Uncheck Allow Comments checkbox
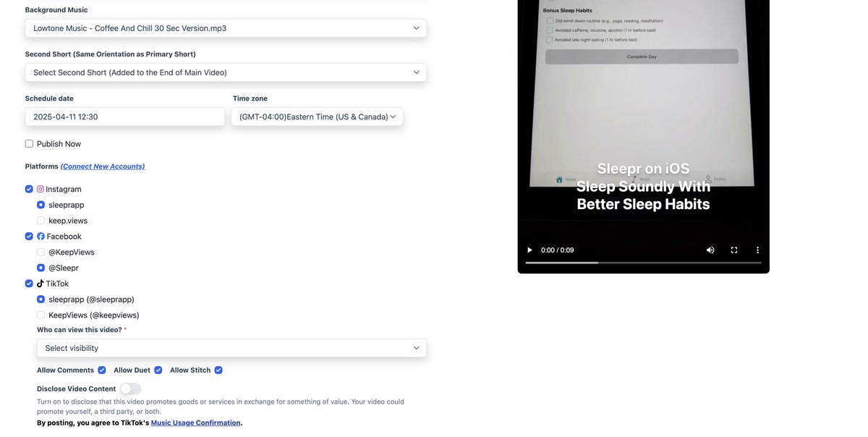The height and width of the screenshot is (437, 868). pos(102,370)
